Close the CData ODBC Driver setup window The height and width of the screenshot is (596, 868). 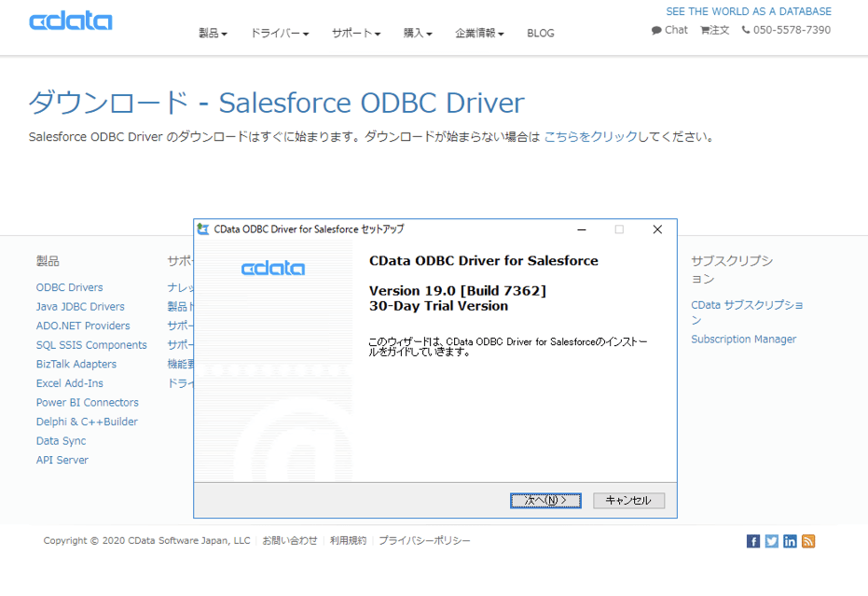(657, 229)
